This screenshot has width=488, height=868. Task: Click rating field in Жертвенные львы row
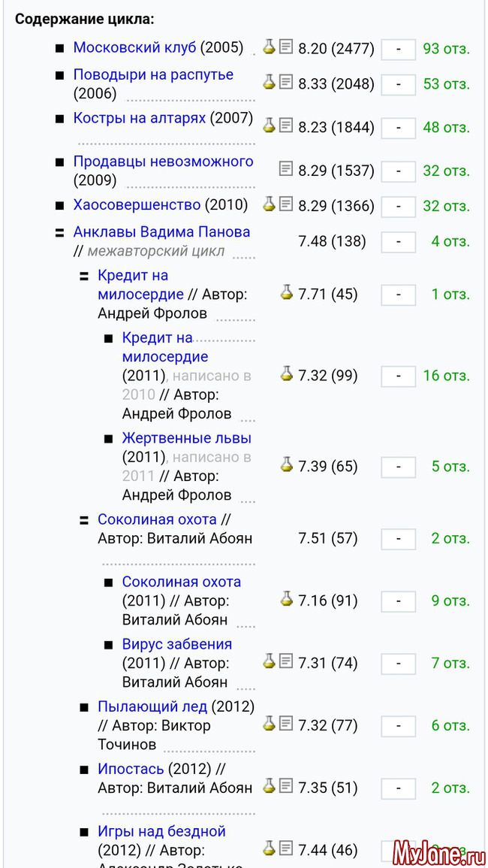tap(398, 467)
